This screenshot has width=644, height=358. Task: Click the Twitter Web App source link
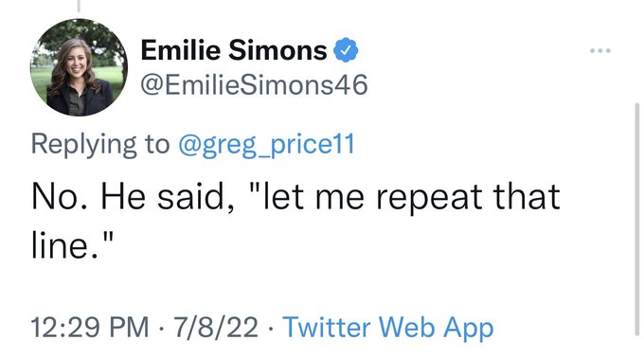tap(388, 328)
